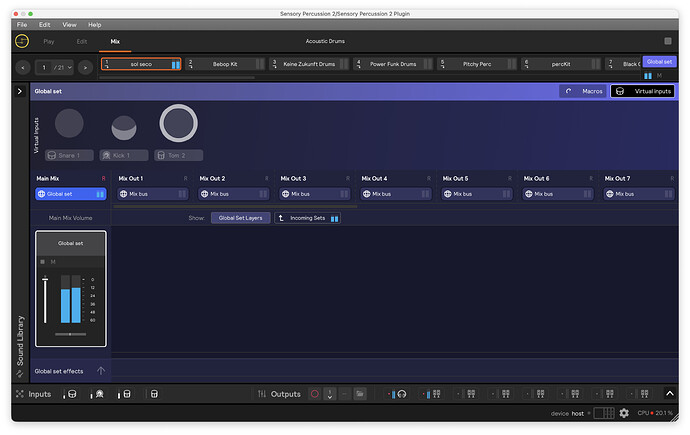Click the outputs folder icon
Viewport: 690px width, 435px height.
pyautogui.click(x=359, y=394)
